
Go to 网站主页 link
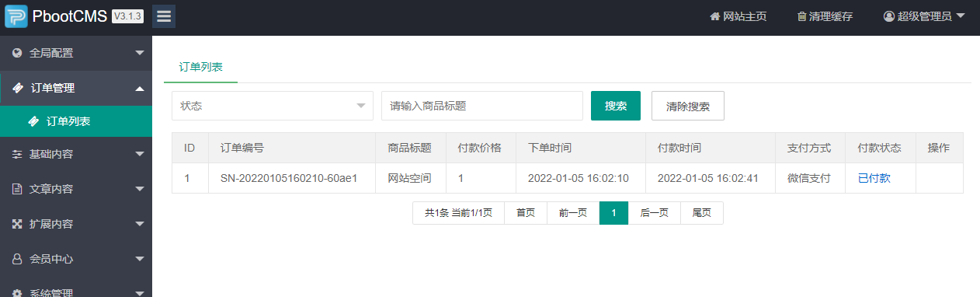738,16
